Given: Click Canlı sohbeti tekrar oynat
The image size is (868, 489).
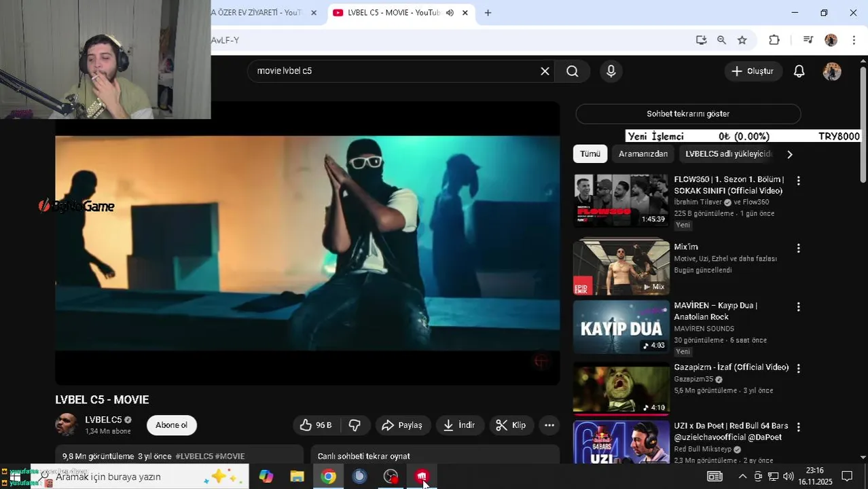Looking at the screenshot, I should pyautogui.click(x=363, y=456).
